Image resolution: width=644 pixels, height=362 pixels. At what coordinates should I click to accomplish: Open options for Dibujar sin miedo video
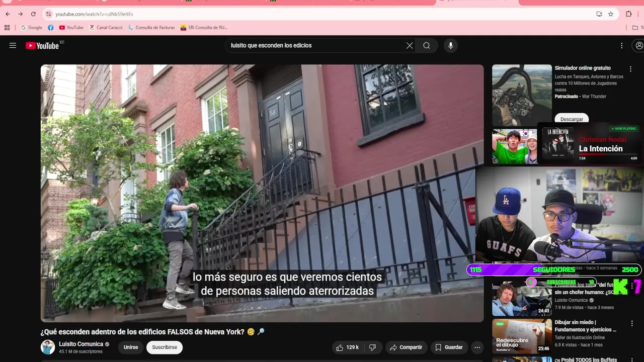tap(632, 324)
